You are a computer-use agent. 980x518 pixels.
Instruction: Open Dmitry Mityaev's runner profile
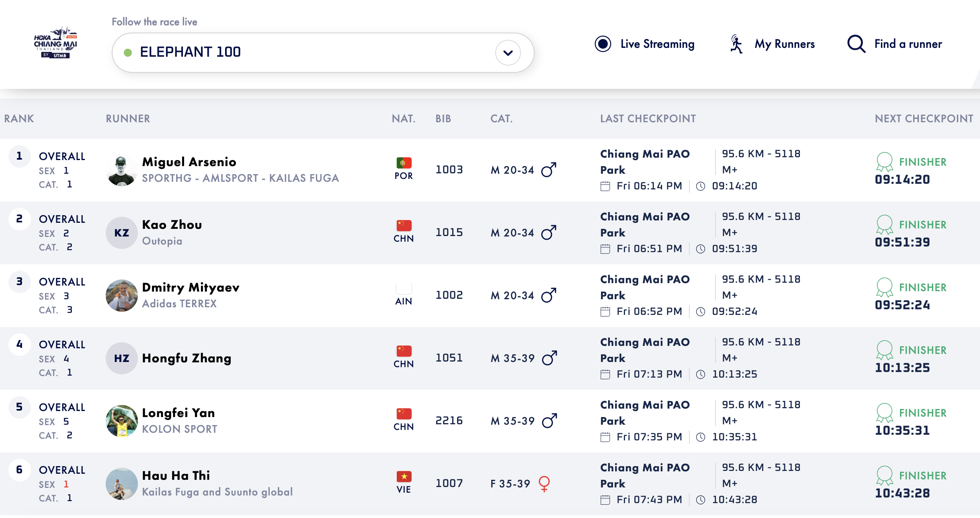click(191, 287)
